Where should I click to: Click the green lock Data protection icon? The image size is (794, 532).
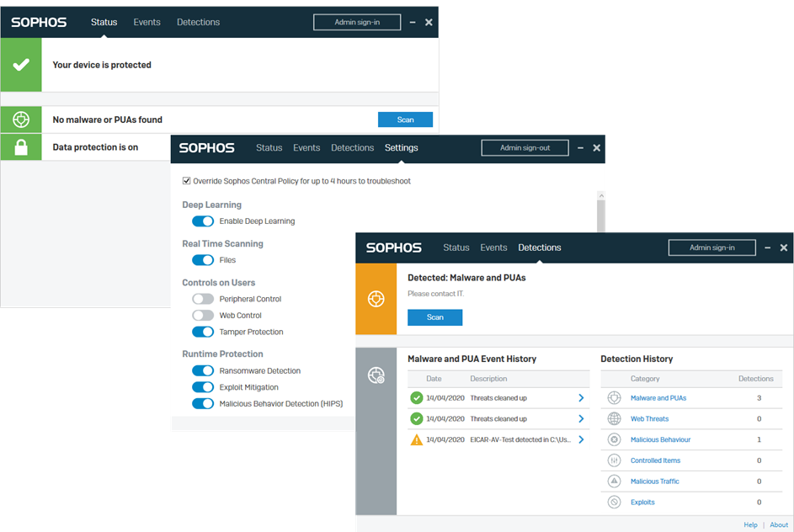click(21, 147)
